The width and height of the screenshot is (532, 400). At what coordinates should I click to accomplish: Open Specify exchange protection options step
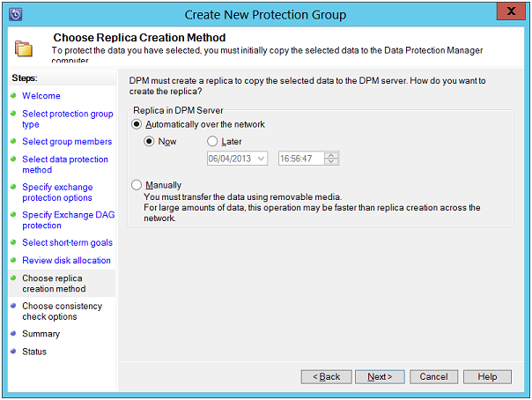57,192
